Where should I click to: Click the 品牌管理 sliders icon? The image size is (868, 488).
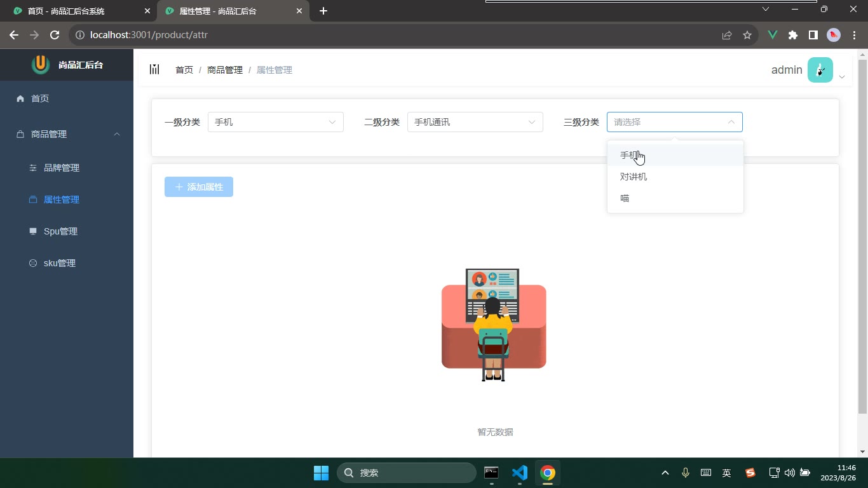[33, 168]
